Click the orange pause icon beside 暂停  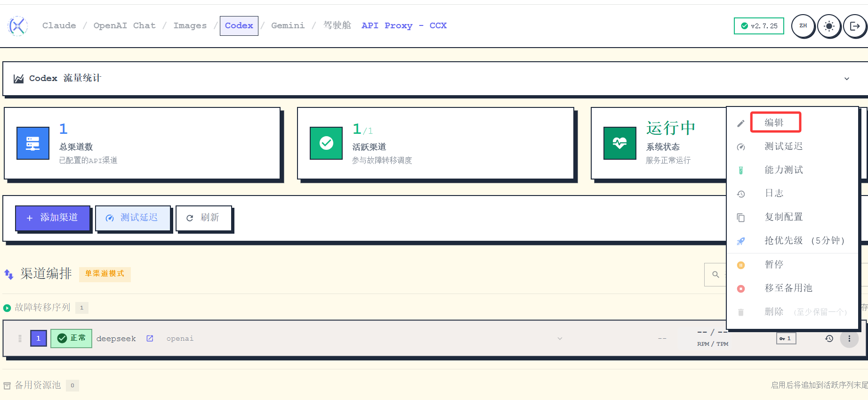pyautogui.click(x=741, y=265)
